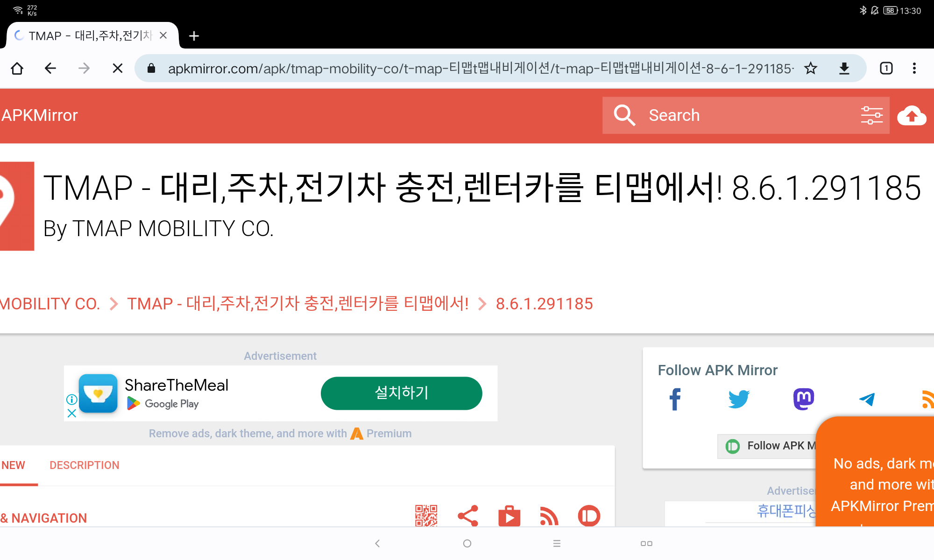
Task: Open search filter sliders icon
Action: coord(872,115)
